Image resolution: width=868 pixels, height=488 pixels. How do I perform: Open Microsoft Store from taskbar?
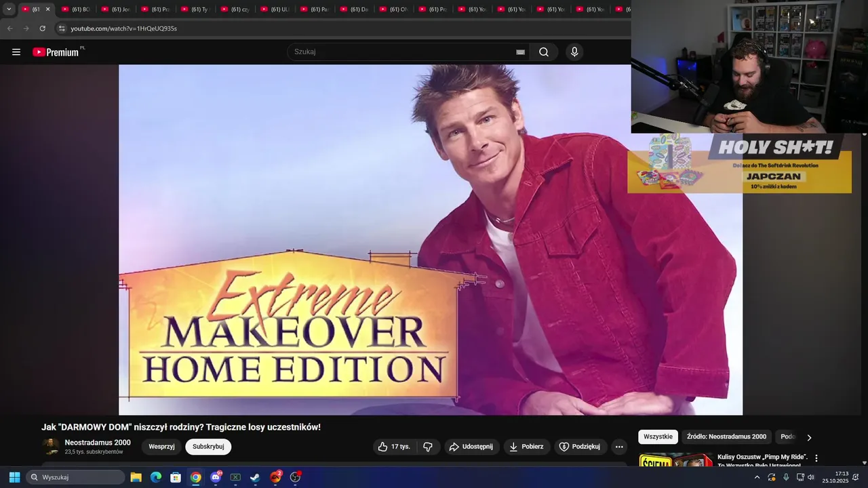tap(176, 477)
